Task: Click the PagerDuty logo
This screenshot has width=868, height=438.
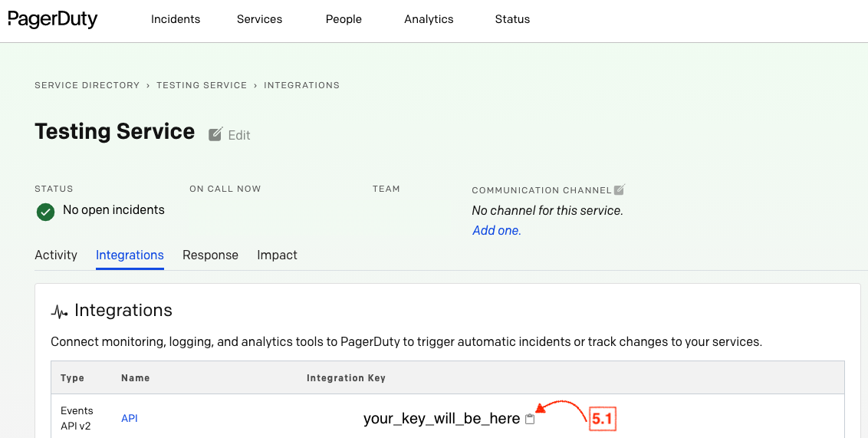Action: coord(53,19)
